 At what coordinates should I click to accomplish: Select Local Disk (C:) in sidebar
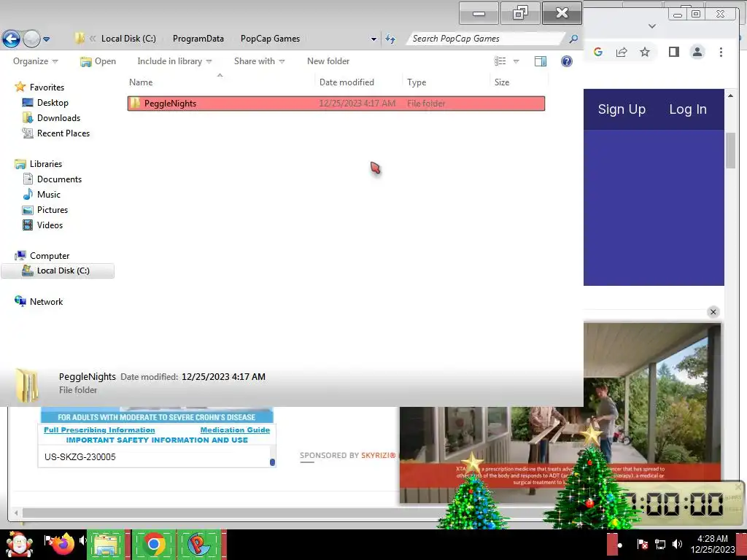tap(58, 271)
